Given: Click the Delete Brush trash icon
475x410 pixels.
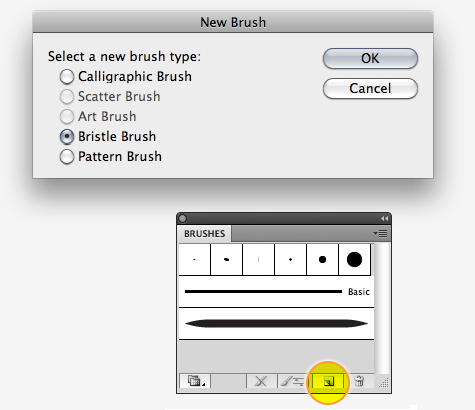Looking at the screenshot, I should point(359,381).
